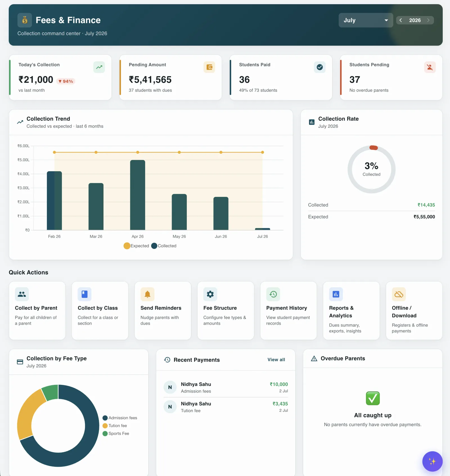Click the Jul 26 expected data point
This screenshot has height=476, width=450.
(262, 152)
